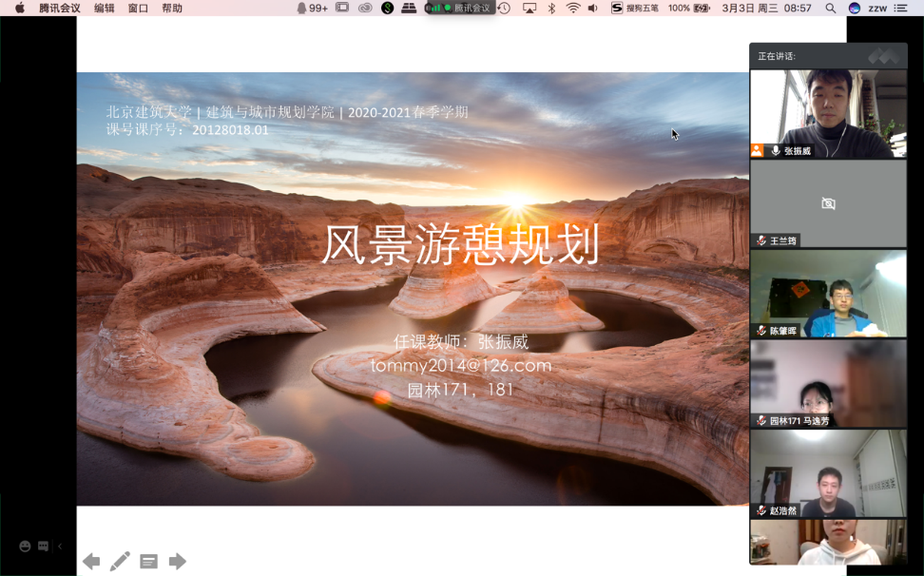Click the host icon on 张振威's video
This screenshot has width=924, height=576.
[x=758, y=150]
